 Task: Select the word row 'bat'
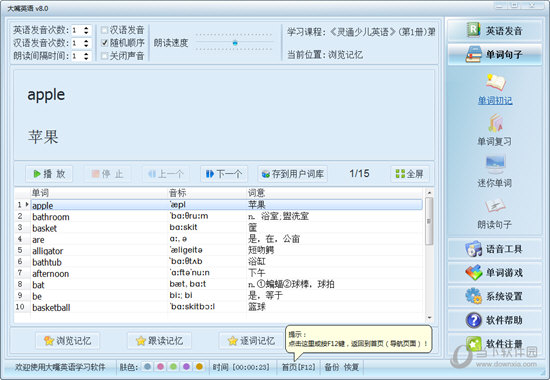coord(227,284)
